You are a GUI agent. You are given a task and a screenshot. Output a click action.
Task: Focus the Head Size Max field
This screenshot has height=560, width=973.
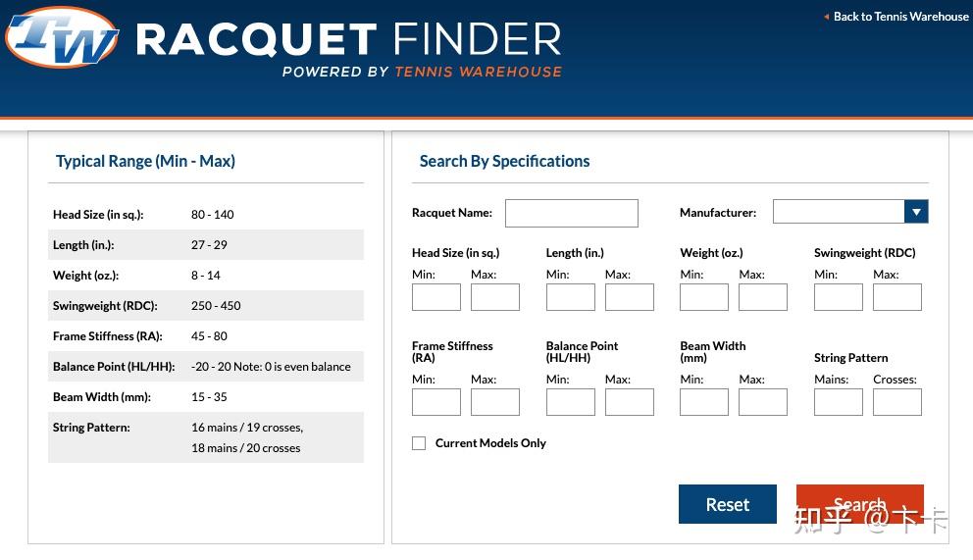(495, 297)
